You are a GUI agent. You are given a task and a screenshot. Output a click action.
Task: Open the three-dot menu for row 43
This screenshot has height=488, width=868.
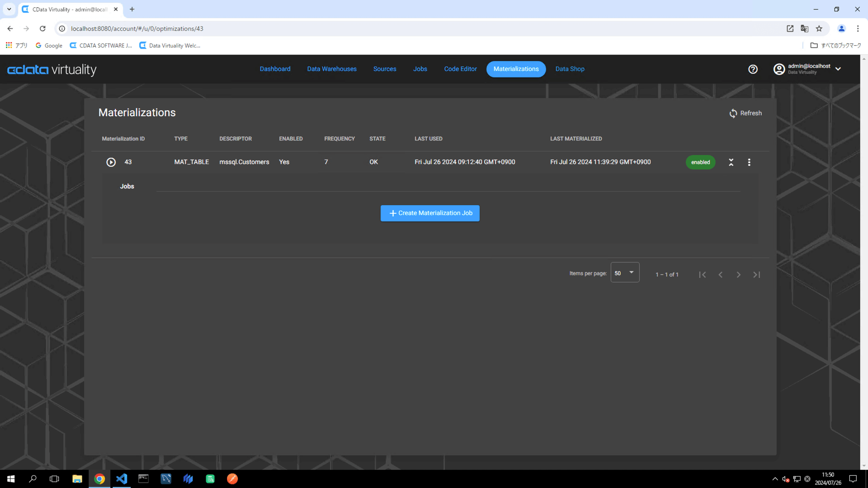749,162
